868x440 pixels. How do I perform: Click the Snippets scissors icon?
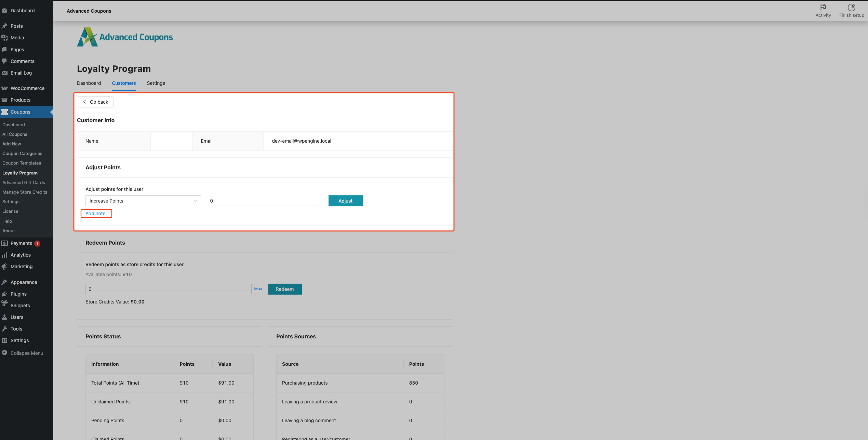pos(4,304)
